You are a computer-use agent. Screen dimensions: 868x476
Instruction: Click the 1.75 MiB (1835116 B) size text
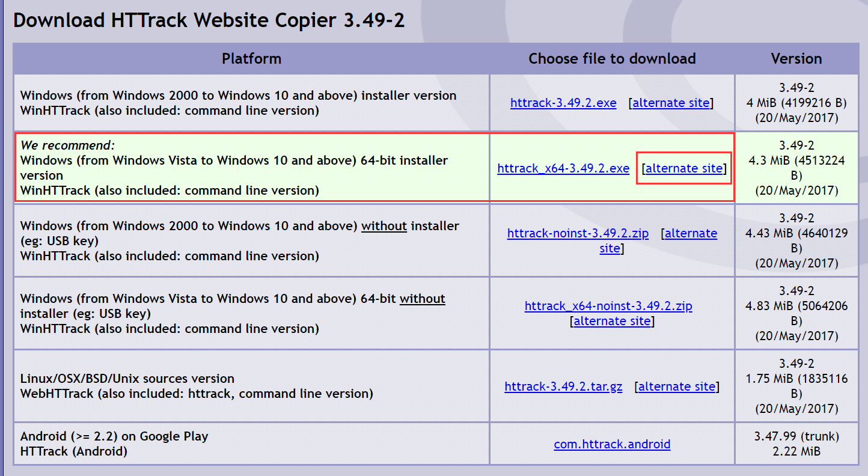tap(796, 386)
